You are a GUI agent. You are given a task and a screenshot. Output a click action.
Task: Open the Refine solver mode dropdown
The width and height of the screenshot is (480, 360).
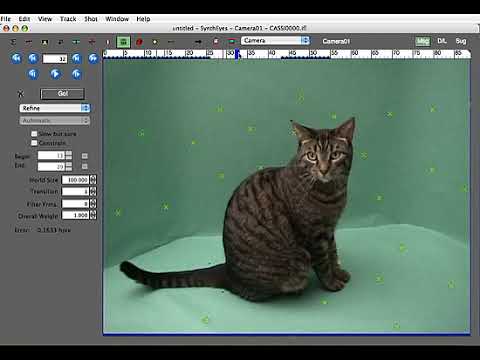click(55, 108)
